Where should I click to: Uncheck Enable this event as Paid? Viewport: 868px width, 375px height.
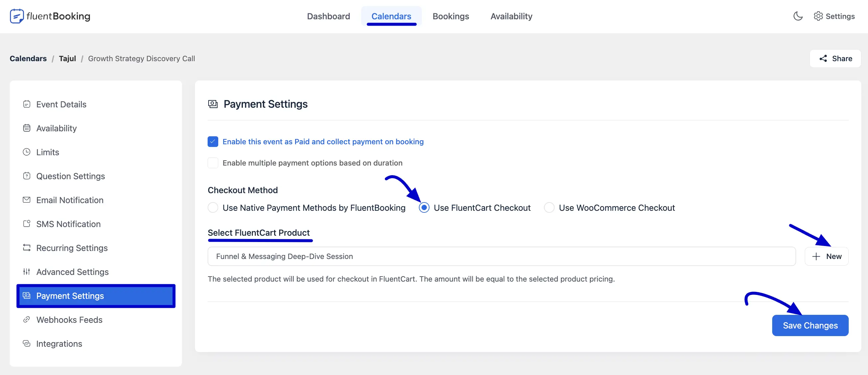[x=213, y=142]
